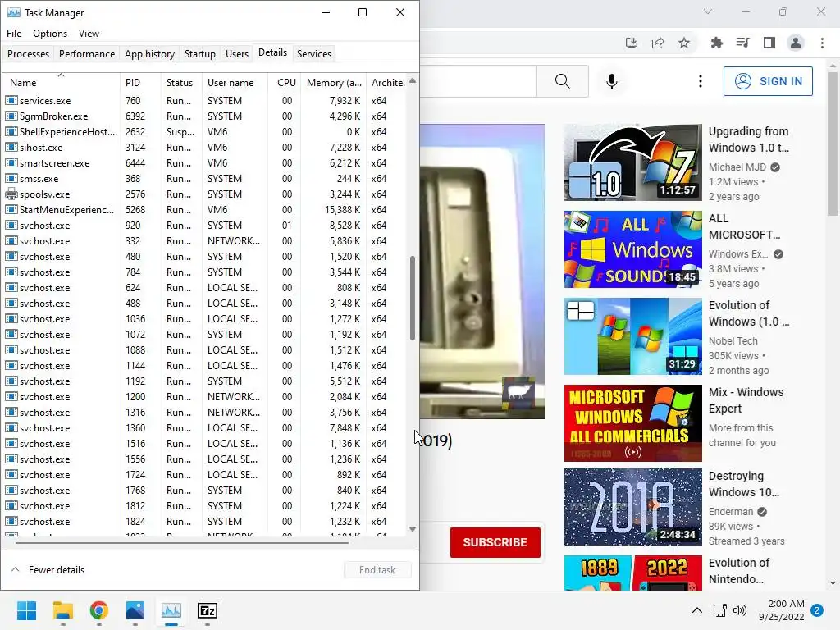
Task: Click Task Manager vertical scrollbar thumb
Action: pos(413,298)
